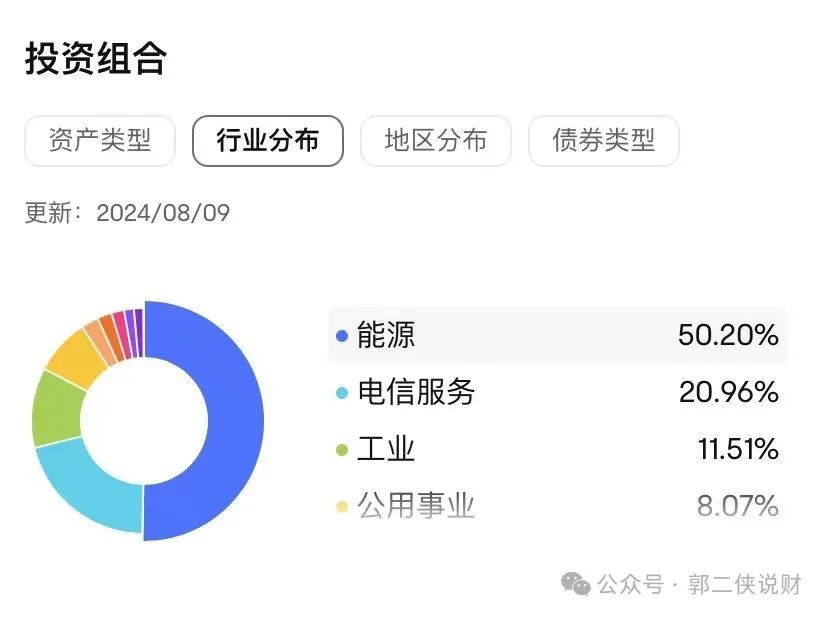Click the blue dot beside 能源
This screenshot has height=617, width=828.
tap(342, 335)
